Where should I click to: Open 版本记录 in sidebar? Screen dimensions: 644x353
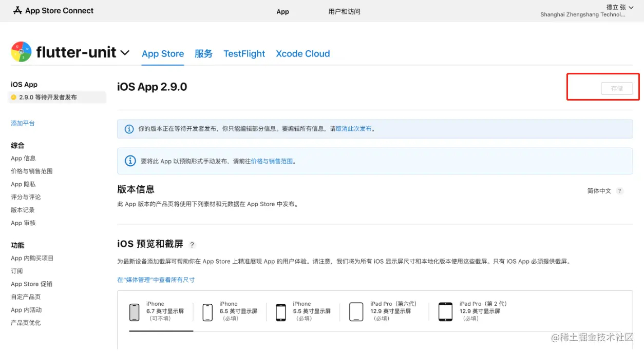pyautogui.click(x=23, y=210)
